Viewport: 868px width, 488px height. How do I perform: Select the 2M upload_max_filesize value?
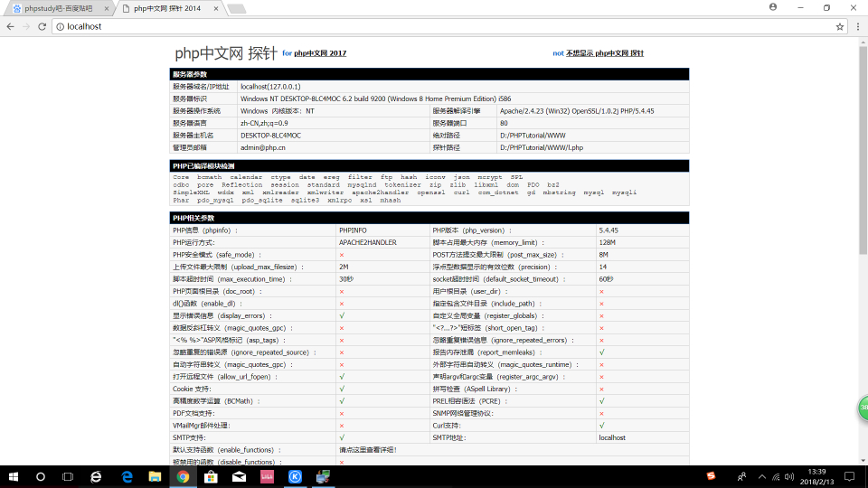344,267
